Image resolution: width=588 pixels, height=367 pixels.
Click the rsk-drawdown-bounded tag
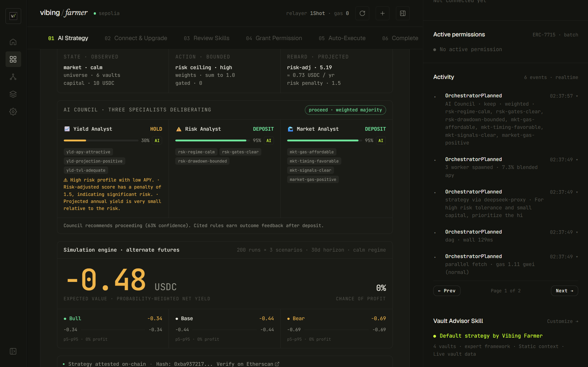click(203, 161)
